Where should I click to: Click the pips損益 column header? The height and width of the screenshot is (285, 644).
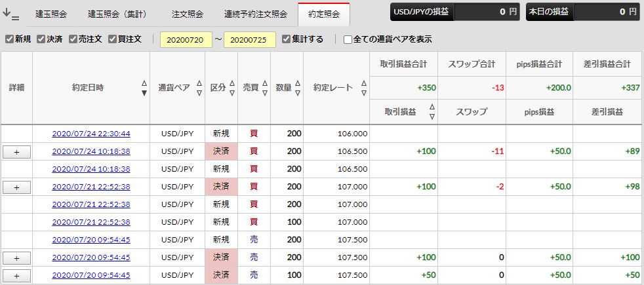[x=539, y=111]
